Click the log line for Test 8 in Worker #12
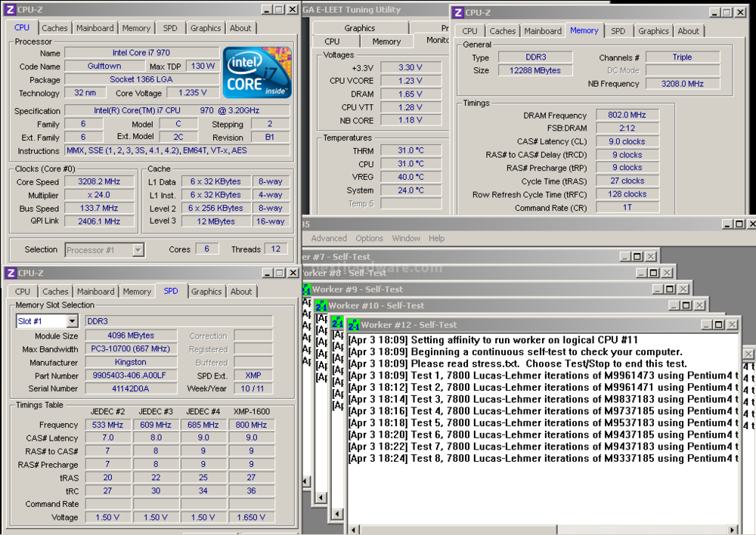 coord(544,459)
